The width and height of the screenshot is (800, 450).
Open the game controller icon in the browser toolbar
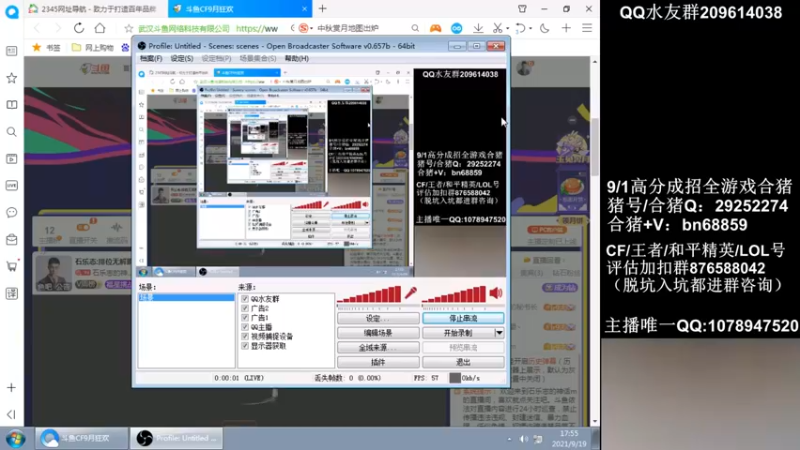pyautogui.click(x=435, y=28)
